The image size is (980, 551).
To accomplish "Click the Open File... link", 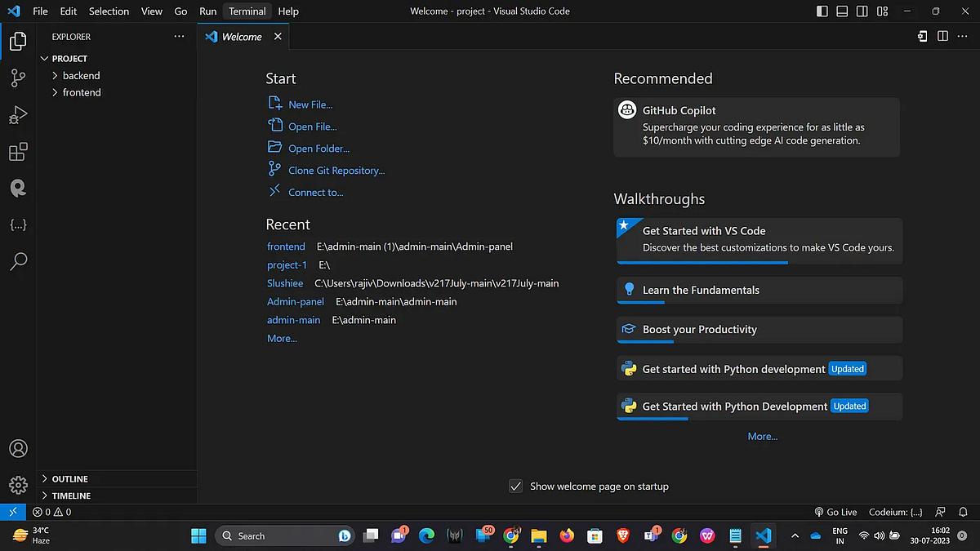I will click(312, 127).
